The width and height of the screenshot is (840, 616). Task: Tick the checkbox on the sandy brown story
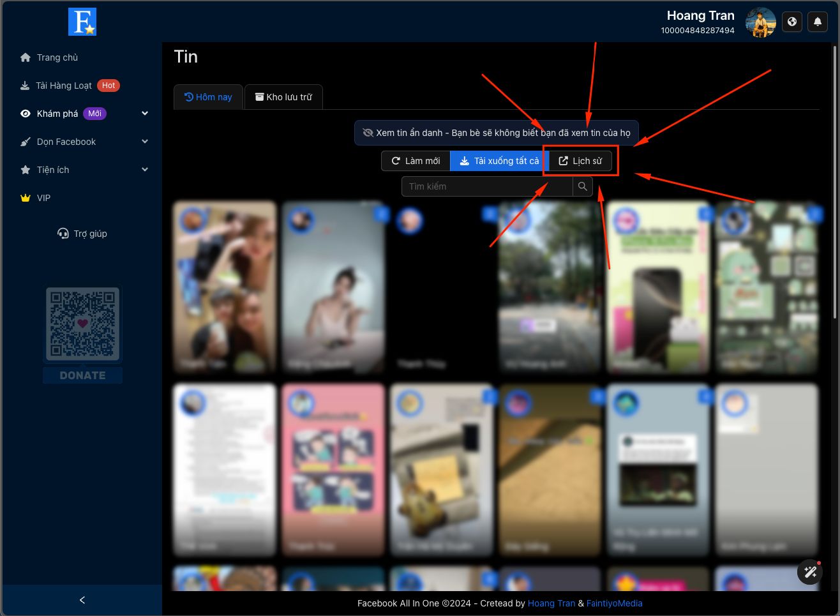[597, 396]
